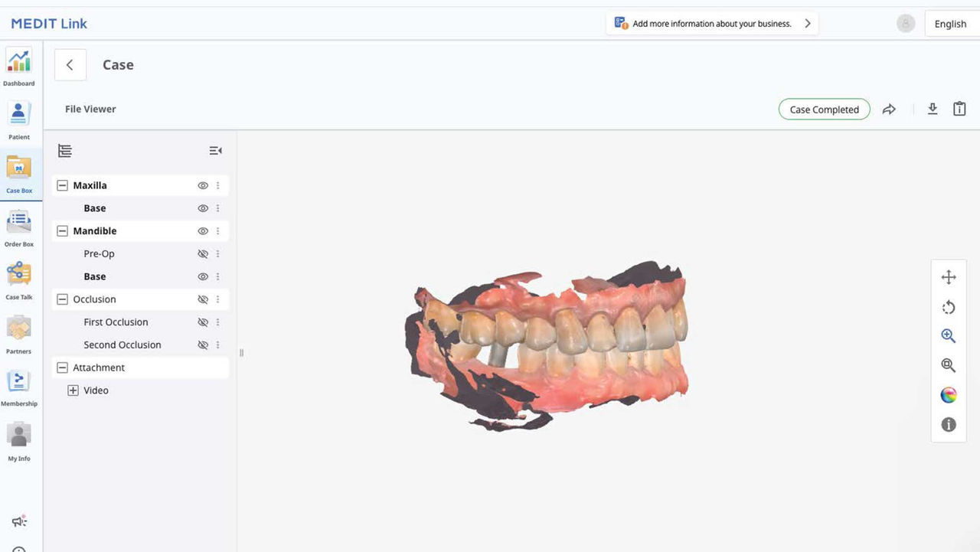The height and width of the screenshot is (552, 980).
Task: Click the business information banner
Action: click(x=712, y=24)
